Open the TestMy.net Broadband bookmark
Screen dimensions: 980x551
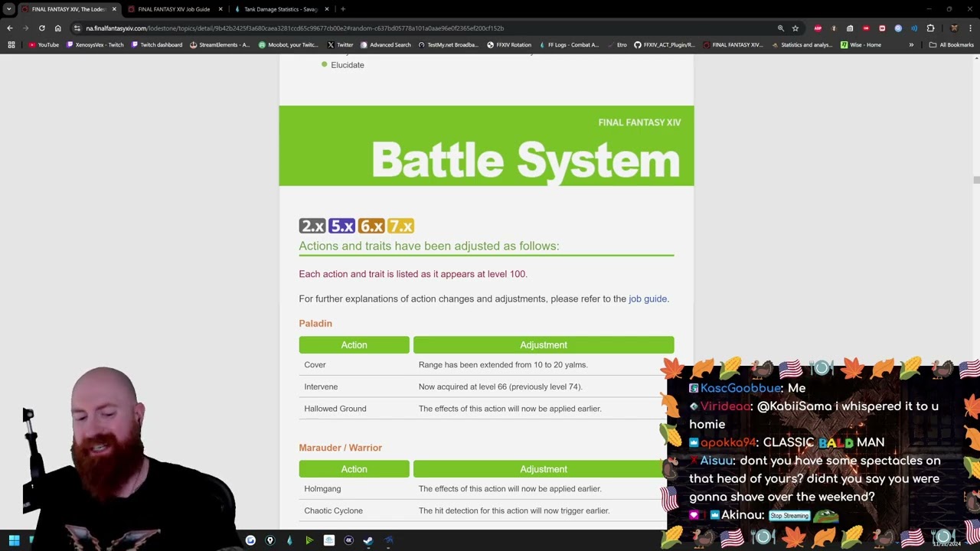click(x=449, y=45)
